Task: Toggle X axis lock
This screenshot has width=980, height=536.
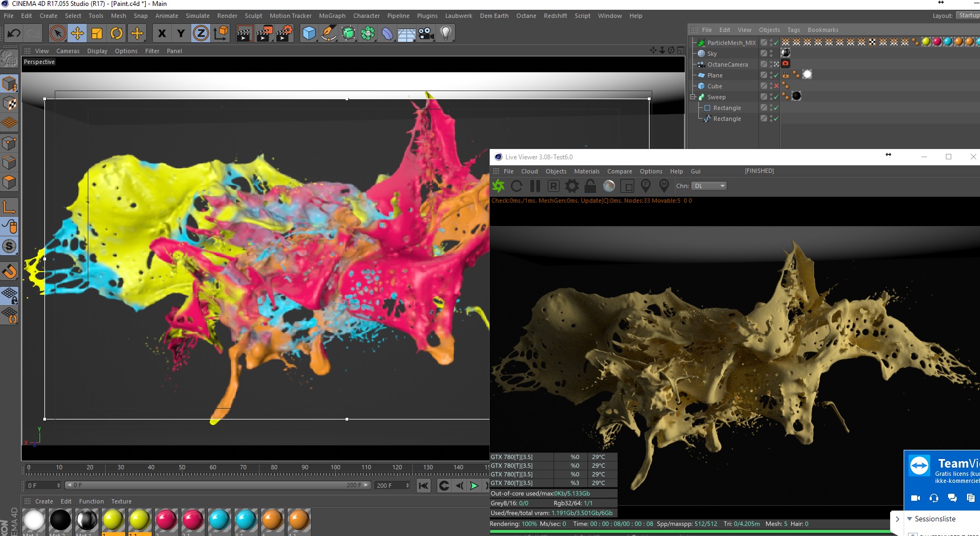Action: [161, 34]
